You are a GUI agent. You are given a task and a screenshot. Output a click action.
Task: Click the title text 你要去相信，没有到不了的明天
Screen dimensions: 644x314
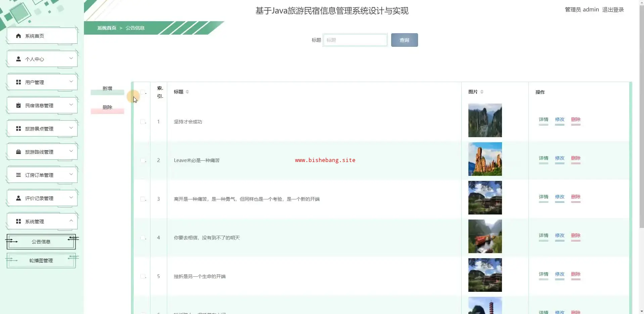(207, 238)
